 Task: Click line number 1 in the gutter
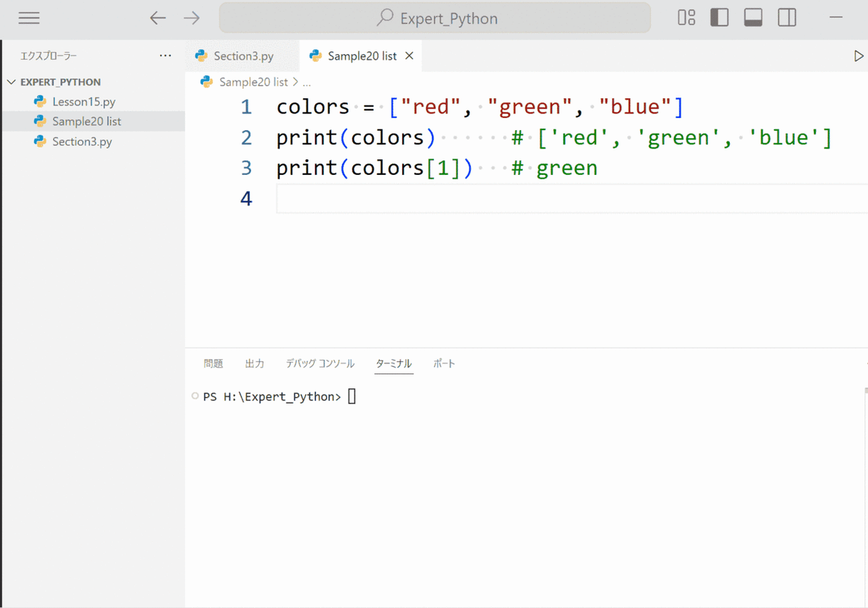(246, 107)
